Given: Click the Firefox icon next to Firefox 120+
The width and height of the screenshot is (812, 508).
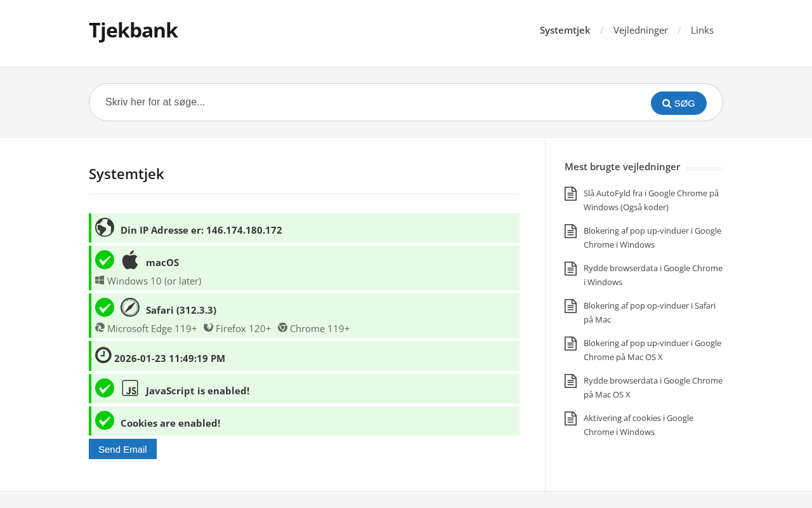Looking at the screenshot, I should coord(208,328).
